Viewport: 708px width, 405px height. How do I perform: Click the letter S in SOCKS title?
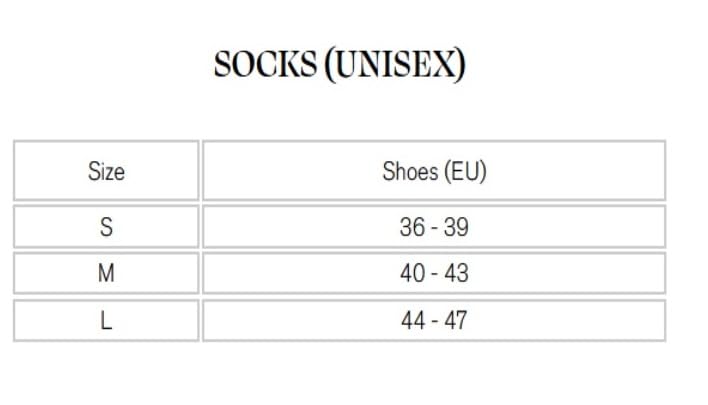click(x=223, y=65)
